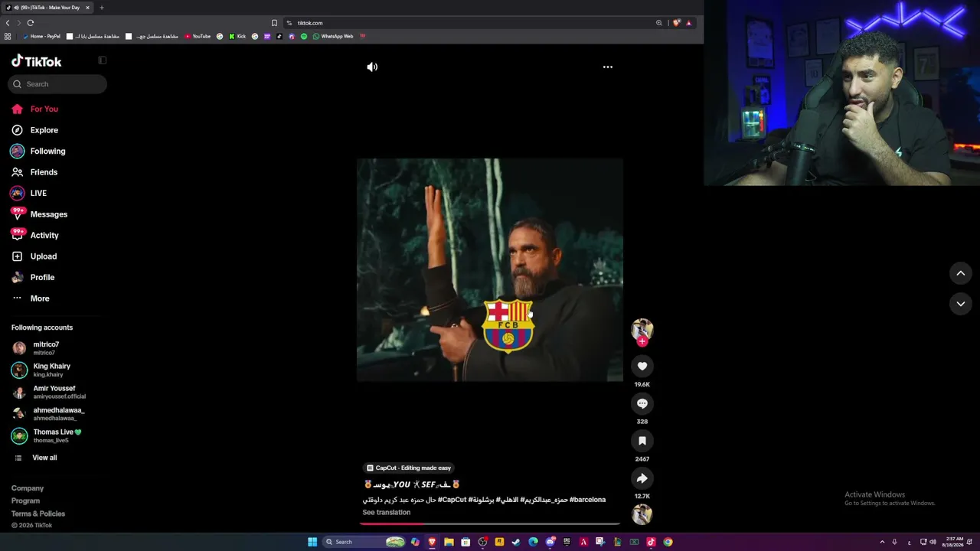Viewport: 980px width, 551px height.
Task: Click the Windows taskbar search box
Action: coord(364,542)
